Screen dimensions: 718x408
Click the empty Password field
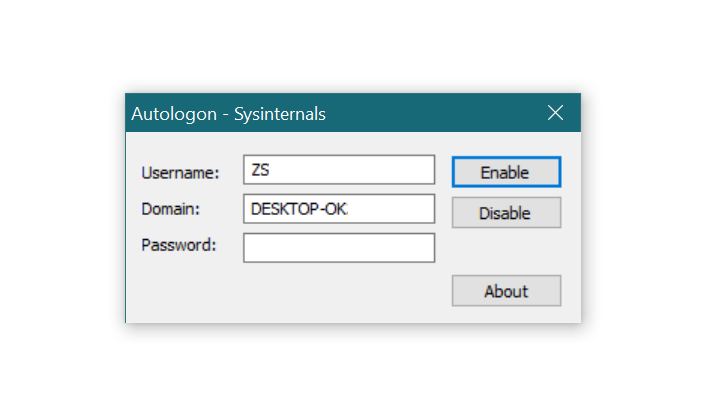[x=339, y=247]
